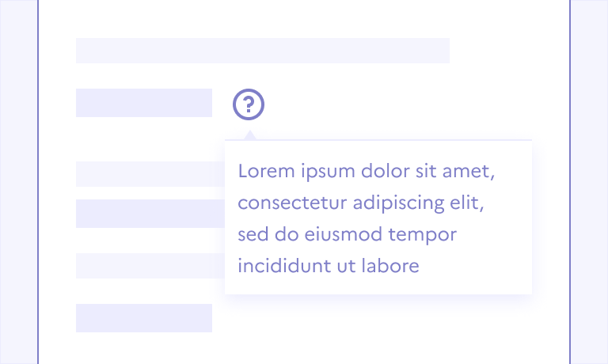Click the right light-purple side panel

click(589, 182)
